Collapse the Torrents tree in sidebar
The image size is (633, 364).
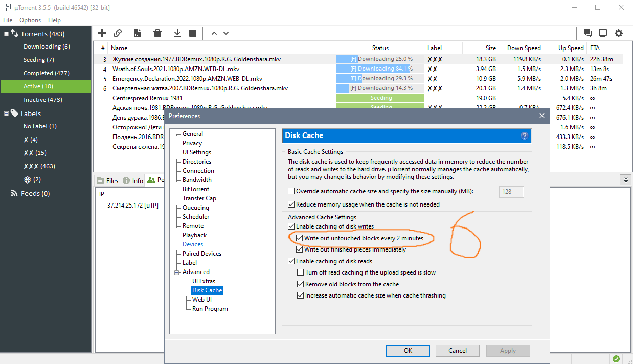(x=6, y=34)
